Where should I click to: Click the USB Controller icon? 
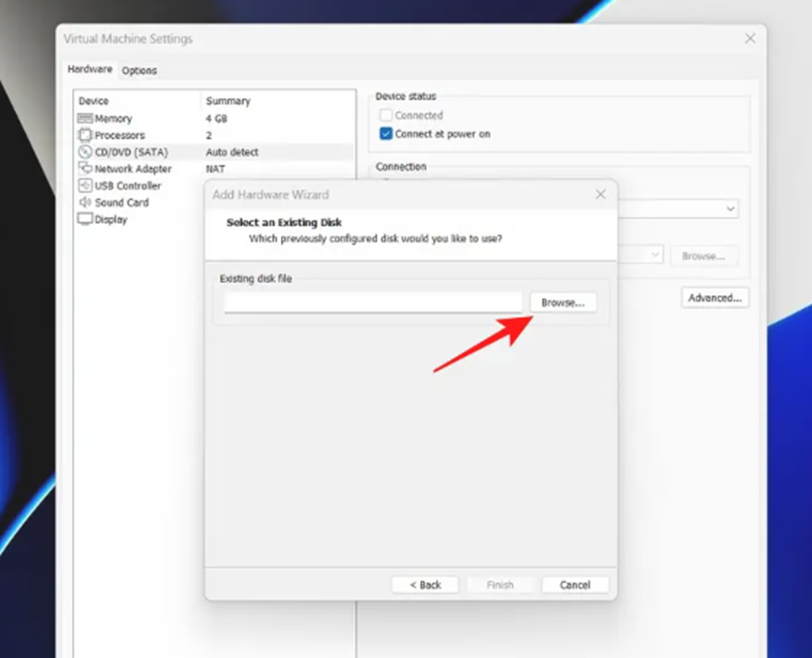coord(85,186)
